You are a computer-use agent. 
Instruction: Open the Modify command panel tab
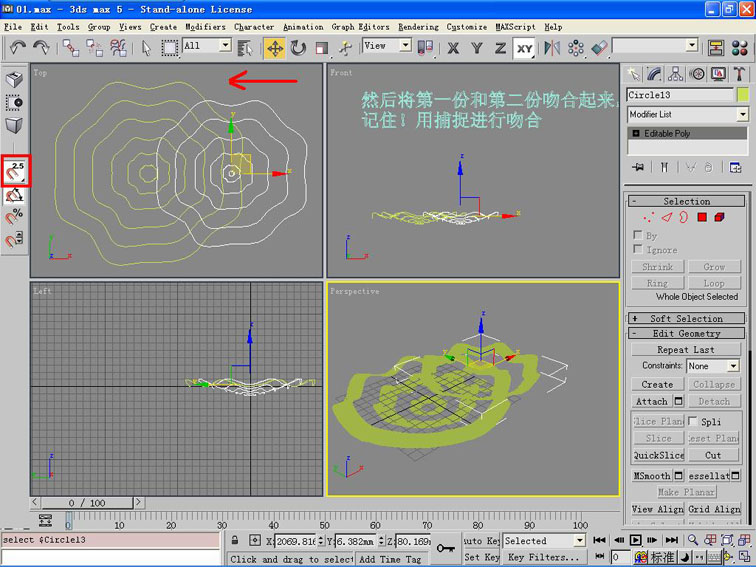[654, 74]
